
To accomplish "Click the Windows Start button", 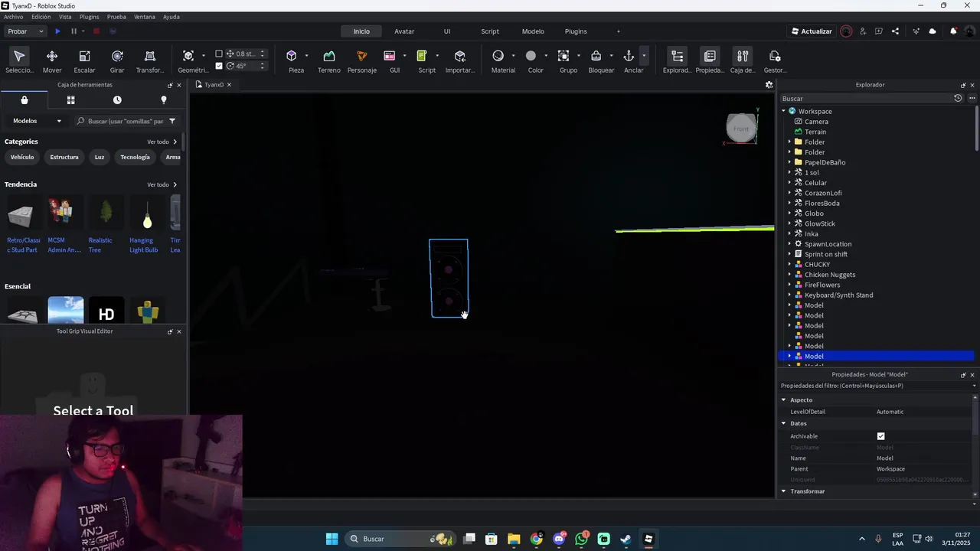I will [x=332, y=539].
